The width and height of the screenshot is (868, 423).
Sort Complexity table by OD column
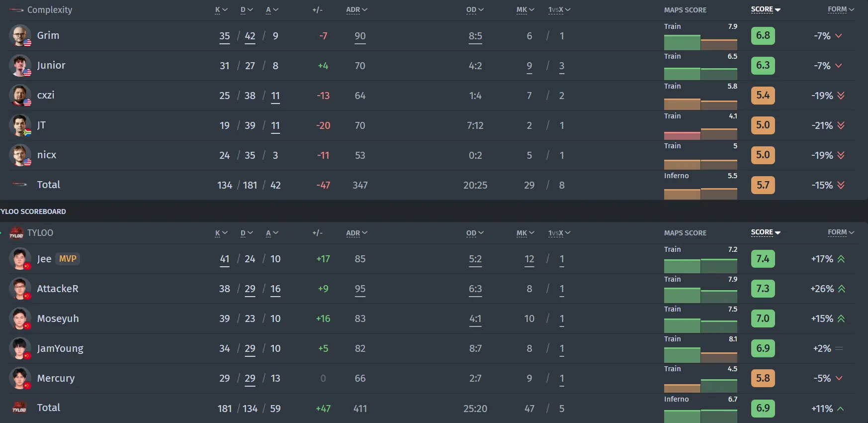coord(474,10)
